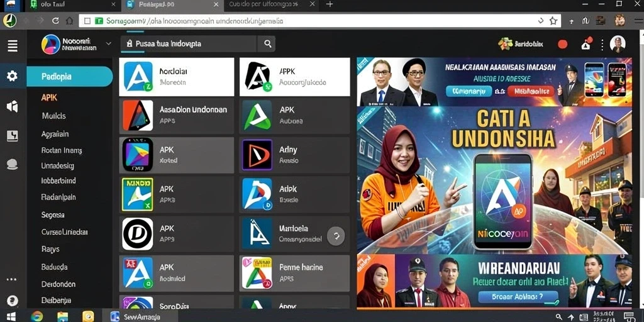Select the Pedlopia sidebar item

pyautogui.click(x=69, y=76)
